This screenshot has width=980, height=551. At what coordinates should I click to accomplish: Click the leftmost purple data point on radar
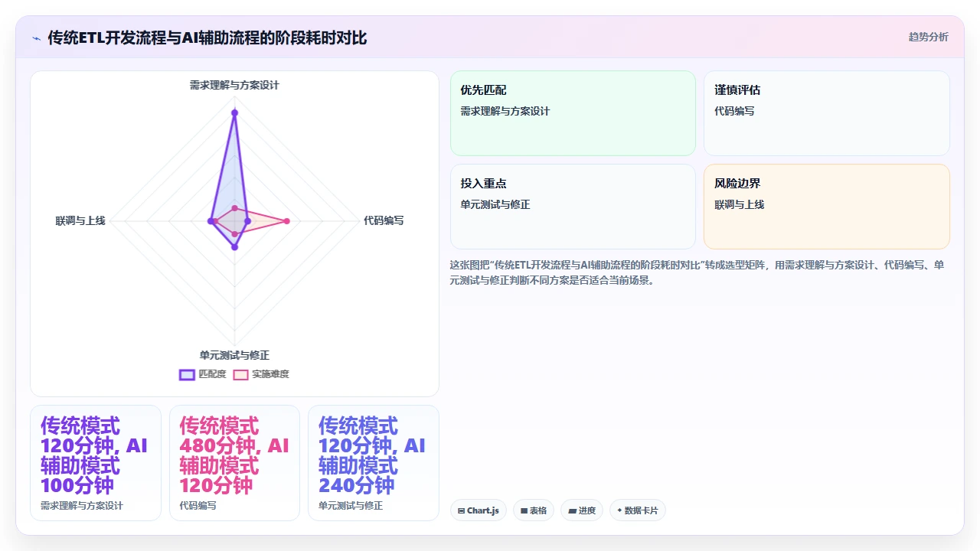pyautogui.click(x=211, y=221)
